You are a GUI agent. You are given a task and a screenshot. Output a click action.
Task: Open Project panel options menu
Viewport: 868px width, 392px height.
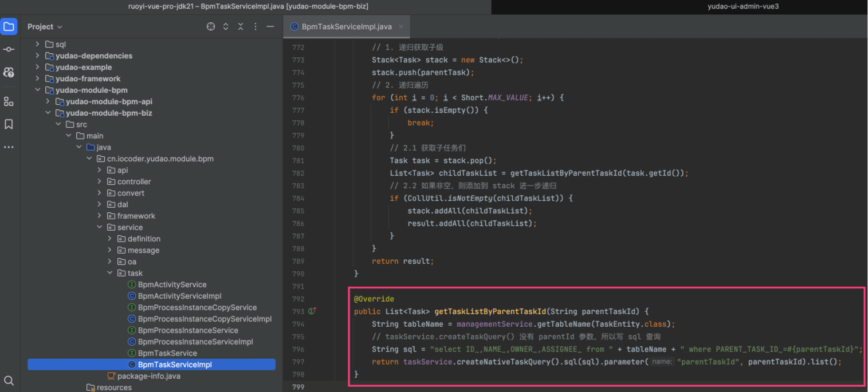tap(256, 27)
